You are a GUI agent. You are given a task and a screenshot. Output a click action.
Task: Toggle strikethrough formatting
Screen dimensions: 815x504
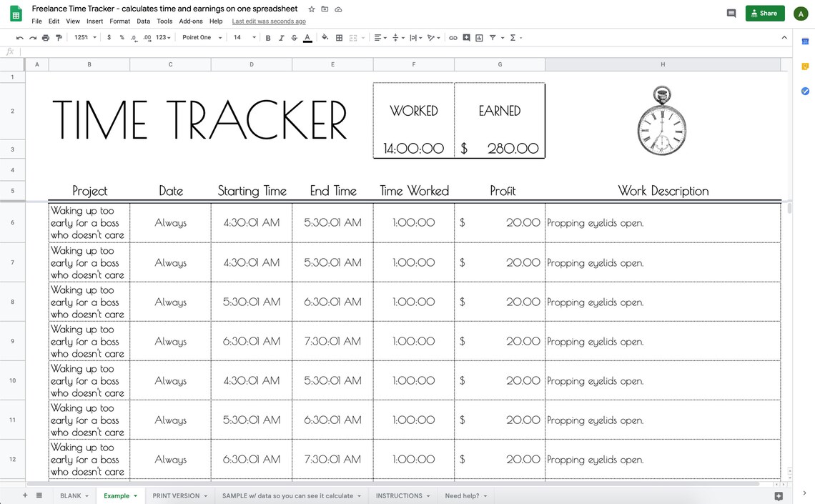[x=292, y=37]
